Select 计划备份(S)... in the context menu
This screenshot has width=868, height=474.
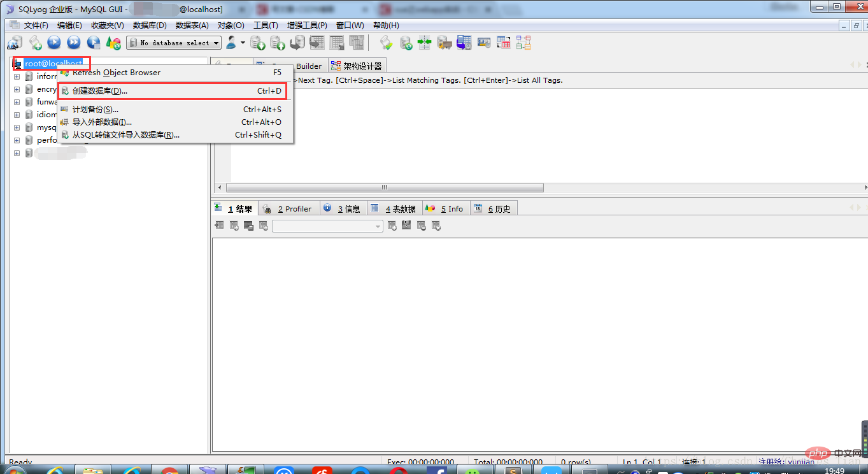click(x=175, y=110)
